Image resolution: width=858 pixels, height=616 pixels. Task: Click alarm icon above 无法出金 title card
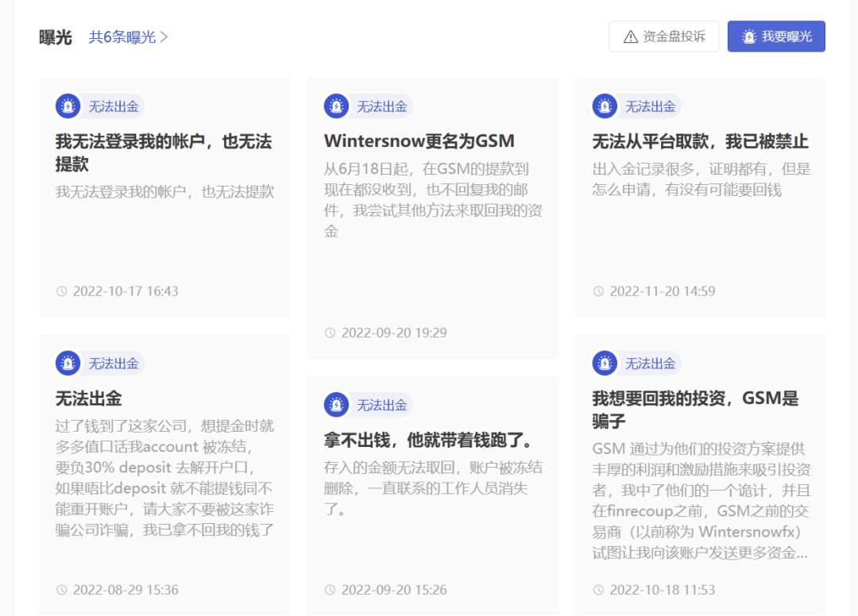tap(68, 363)
